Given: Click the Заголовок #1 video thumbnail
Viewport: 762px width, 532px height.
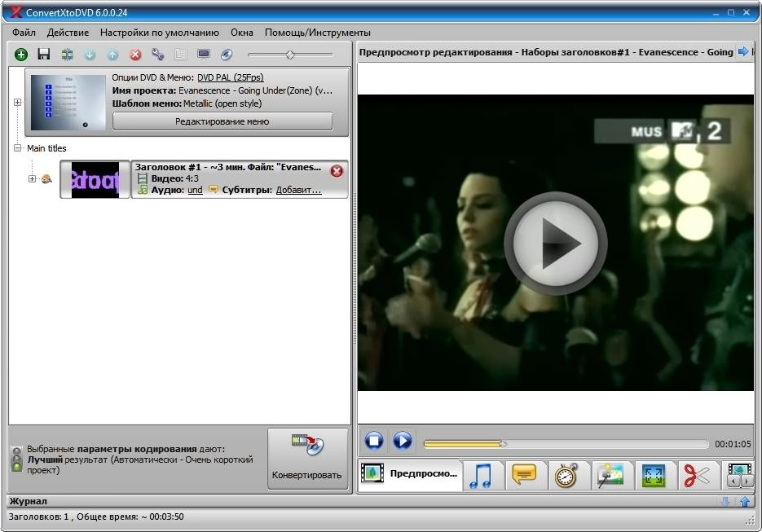Looking at the screenshot, I should tap(95, 179).
